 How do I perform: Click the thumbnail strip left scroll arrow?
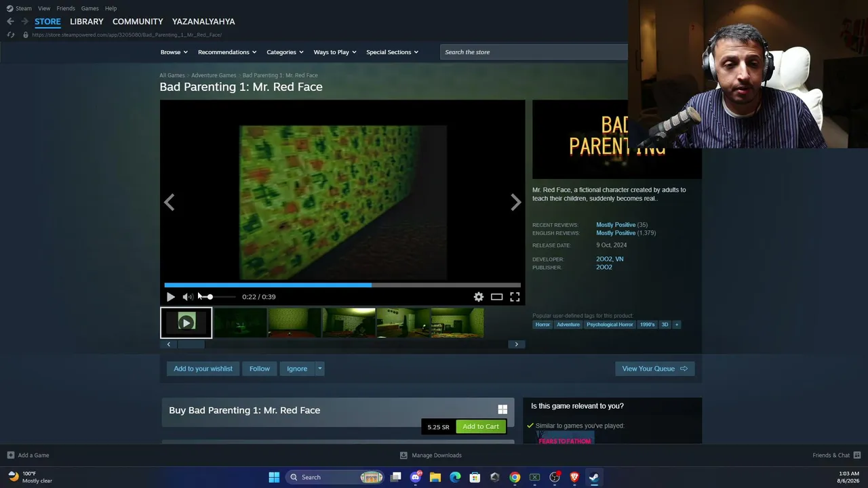pos(169,344)
